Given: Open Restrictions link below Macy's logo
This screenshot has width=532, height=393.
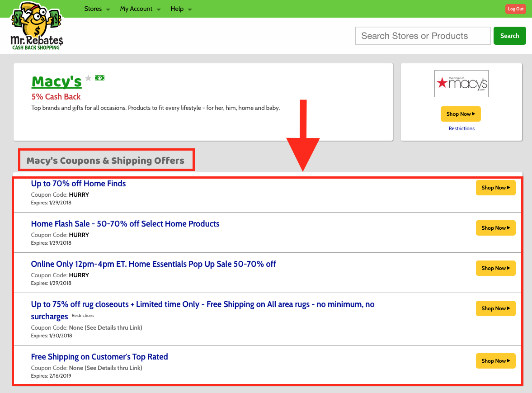Looking at the screenshot, I should coord(461,128).
